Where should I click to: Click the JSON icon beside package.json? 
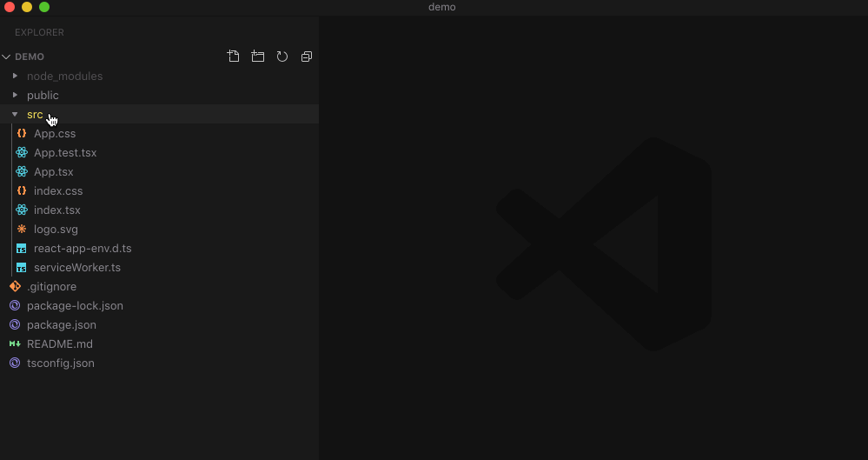15,324
